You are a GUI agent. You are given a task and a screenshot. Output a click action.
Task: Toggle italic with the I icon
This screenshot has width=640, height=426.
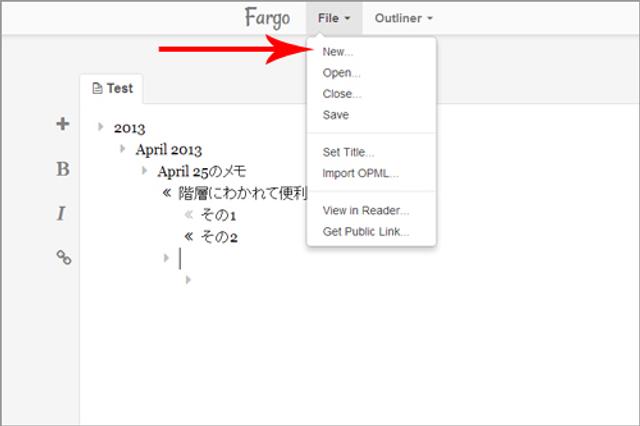(x=61, y=213)
